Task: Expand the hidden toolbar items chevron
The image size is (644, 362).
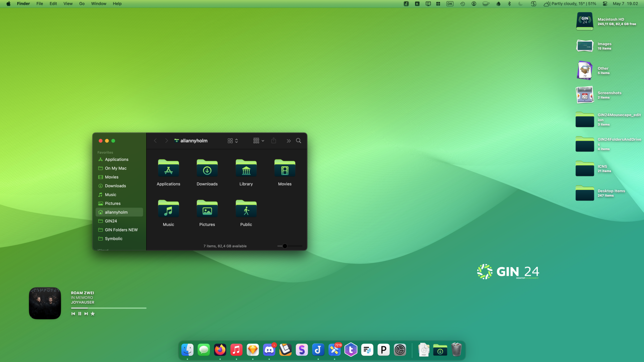Action: [289, 141]
